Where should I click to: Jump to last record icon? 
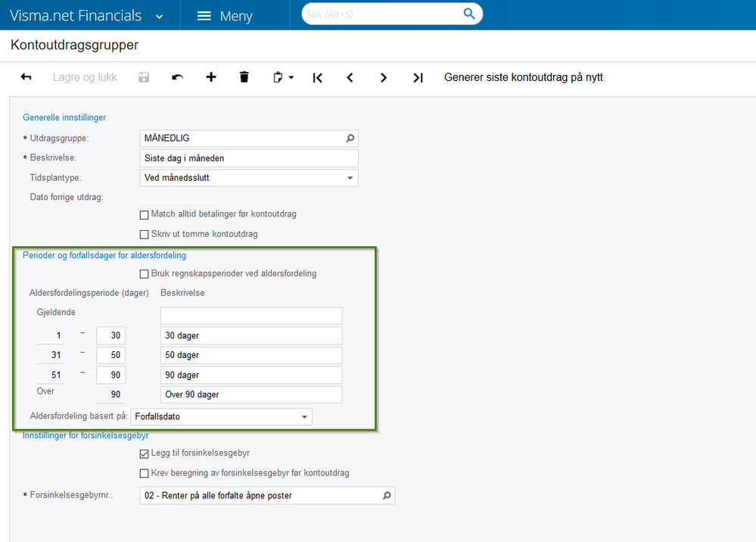point(418,78)
